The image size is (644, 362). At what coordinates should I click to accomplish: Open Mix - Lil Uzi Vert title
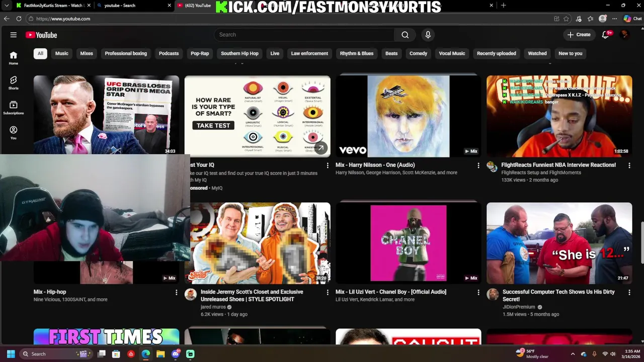(x=391, y=292)
